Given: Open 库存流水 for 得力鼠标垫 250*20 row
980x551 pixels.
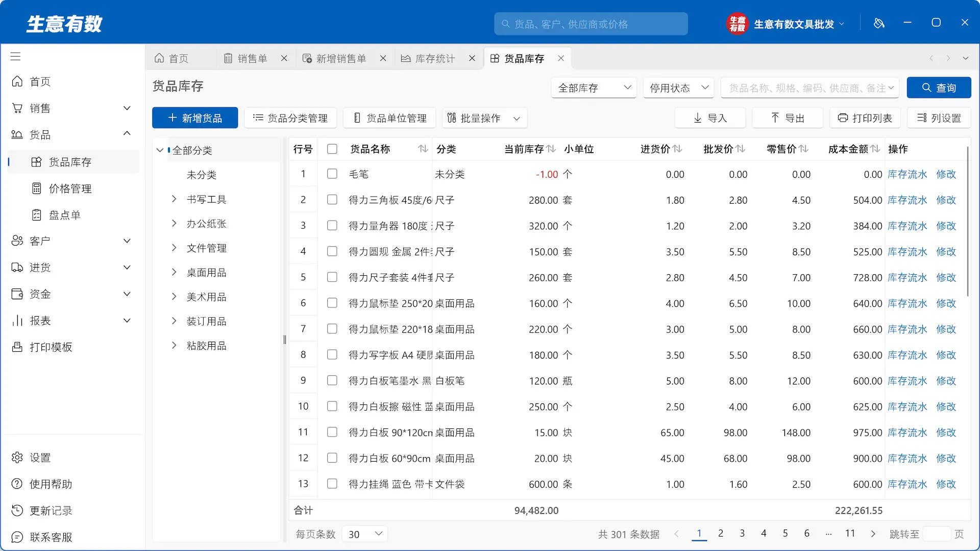Looking at the screenshot, I should [x=907, y=304].
